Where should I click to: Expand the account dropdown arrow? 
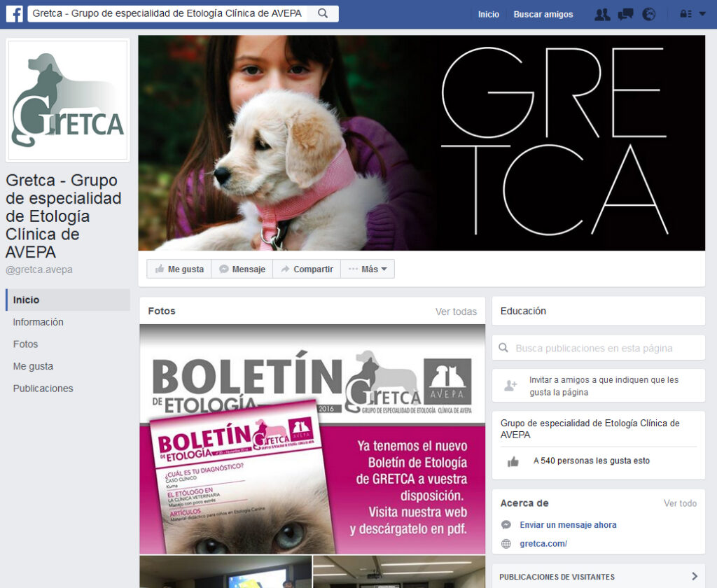702,14
